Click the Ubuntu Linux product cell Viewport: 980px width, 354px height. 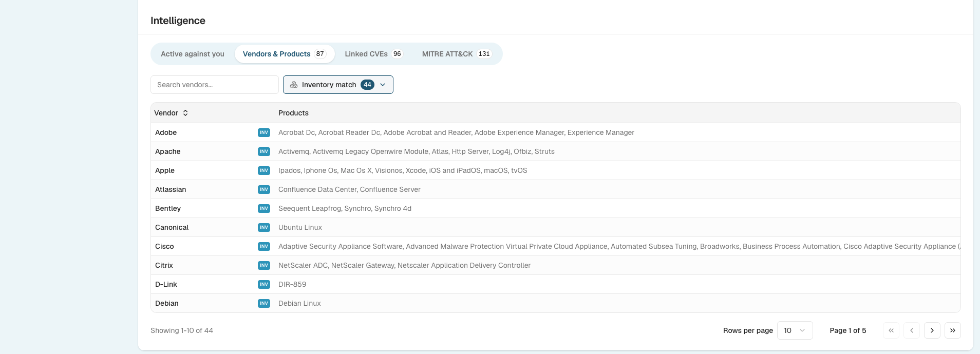[300, 227]
